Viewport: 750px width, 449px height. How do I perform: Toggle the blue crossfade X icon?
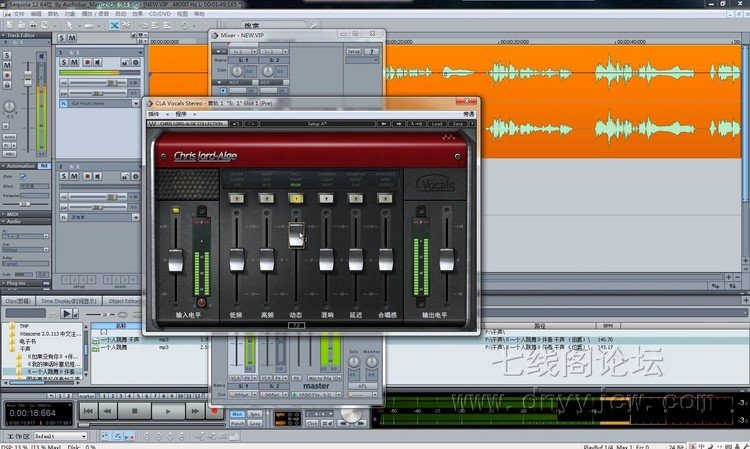click(x=114, y=25)
